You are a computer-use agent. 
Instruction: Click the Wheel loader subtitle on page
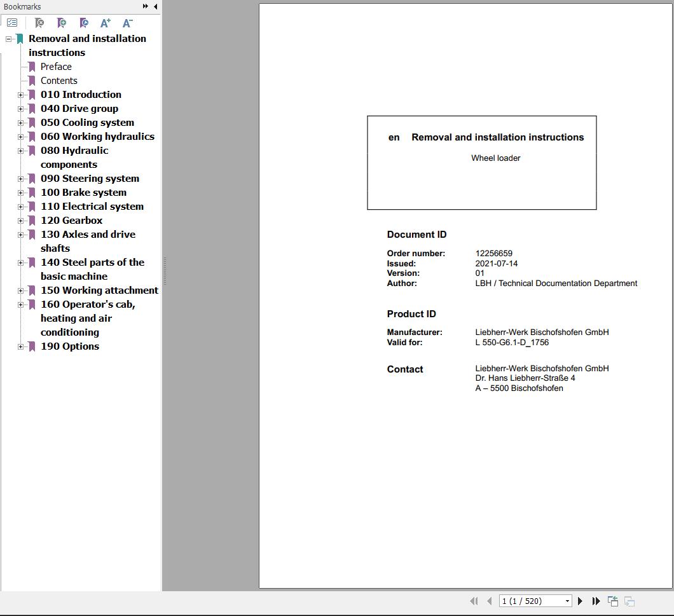(x=495, y=158)
